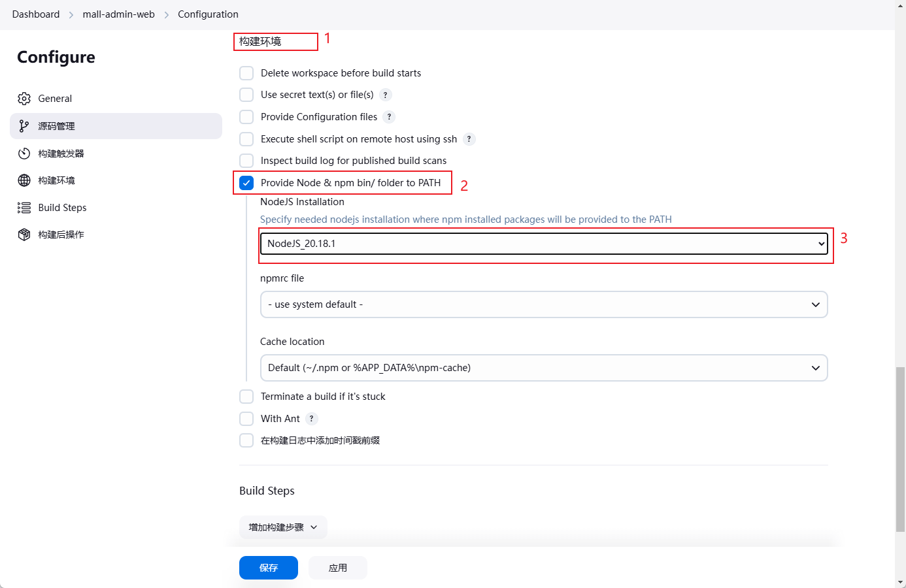Click the Build Steps list icon
The height and width of the screenshot is (588, 906).
(x=24, y=208)
